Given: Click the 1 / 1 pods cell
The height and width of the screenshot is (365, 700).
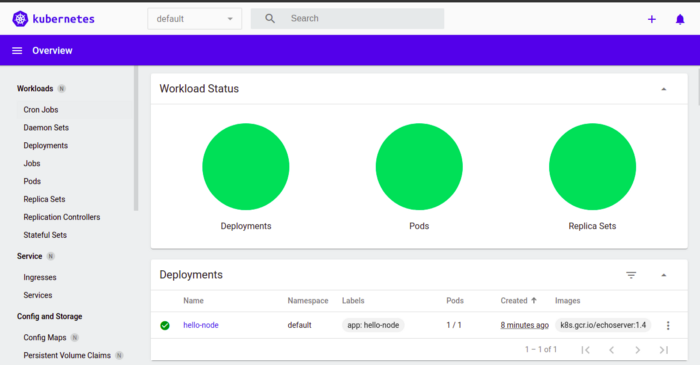Looking at the screenshot, I should tap(454, 325).
